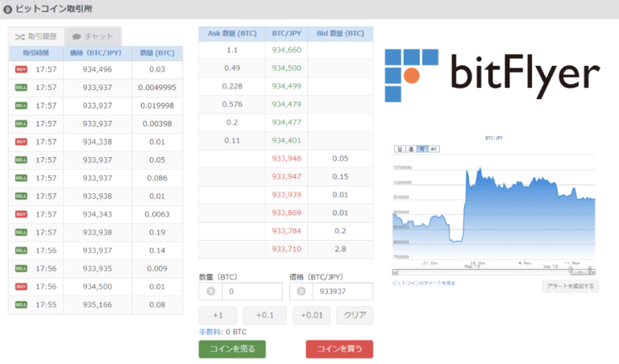Click the chart navigator scrollbar thumb
Viewport: 619px width, 364px height.
click(x=580, y=272)
